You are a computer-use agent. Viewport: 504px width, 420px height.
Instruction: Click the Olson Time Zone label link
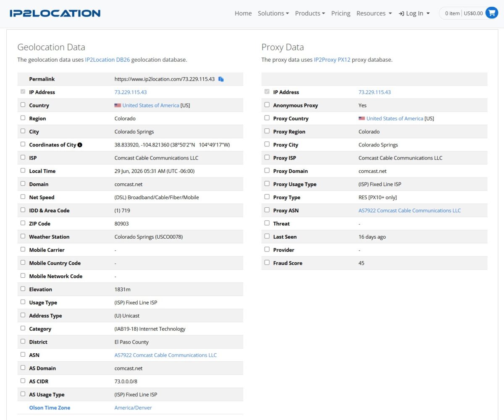click(x=50, y=408)
